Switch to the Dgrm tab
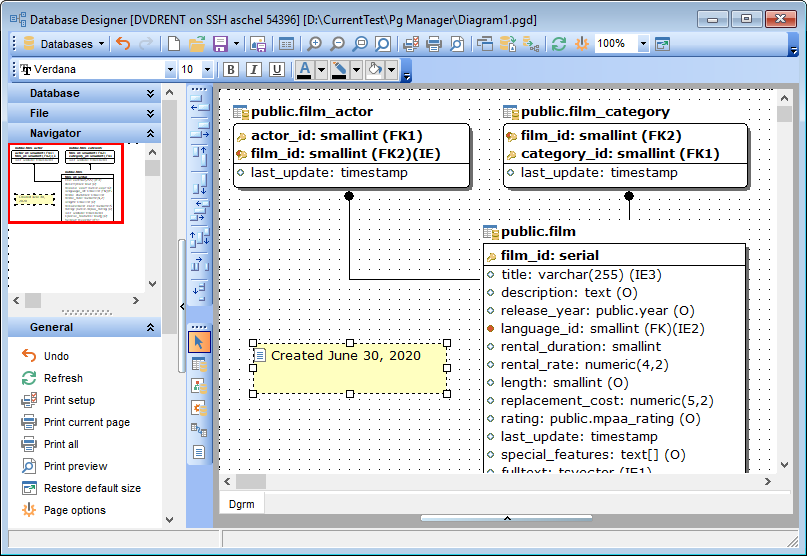Viewport: 807px width, 556px height. coord(241,504)
